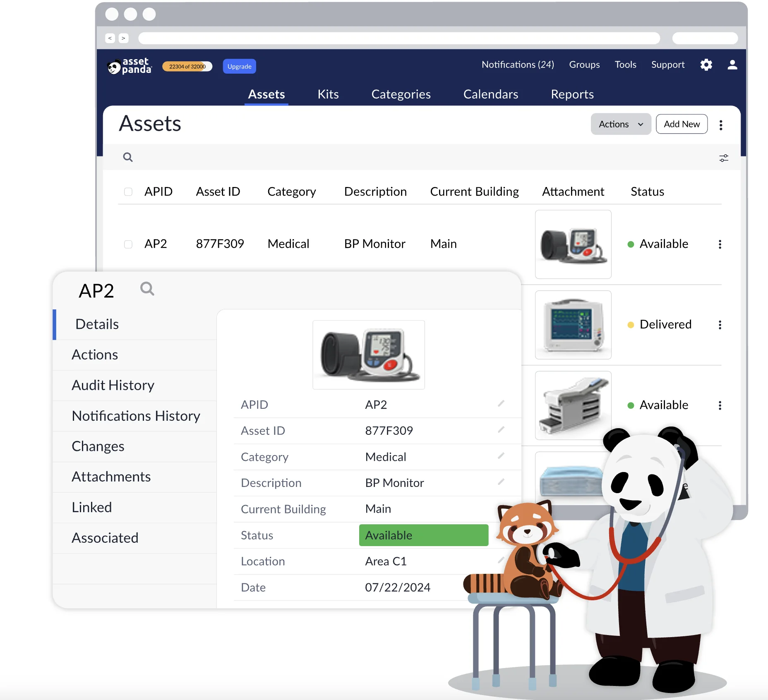Go back with the browser back arrow
The height and width of the screenshot is (700, 768).
pos(110,38)
